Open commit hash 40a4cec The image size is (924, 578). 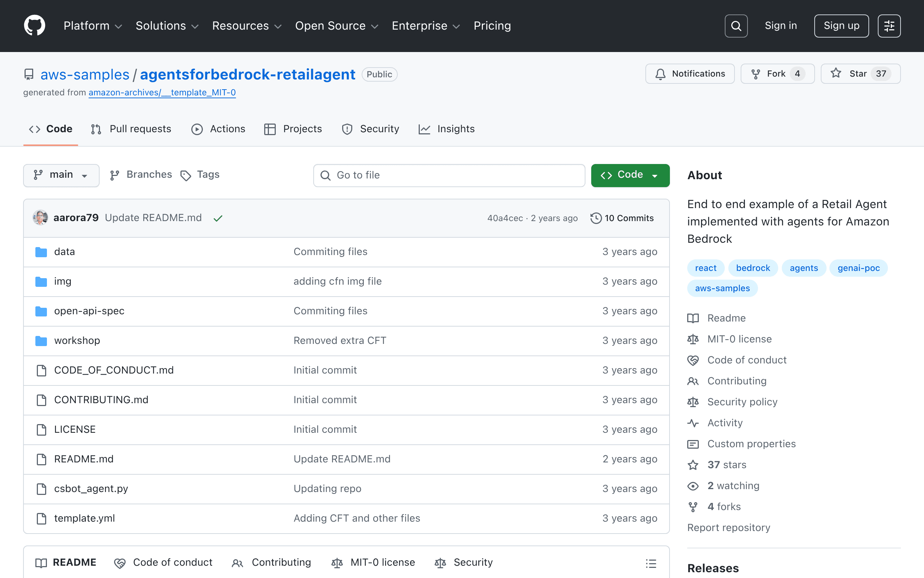pyautogui.click(x=505, y=218)
